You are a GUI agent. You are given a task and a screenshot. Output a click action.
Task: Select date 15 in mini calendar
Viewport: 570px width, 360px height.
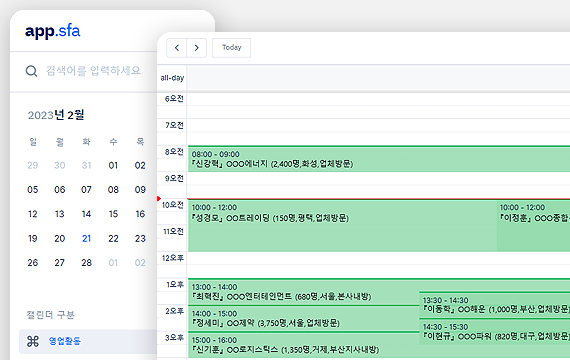tap(113, 214)
